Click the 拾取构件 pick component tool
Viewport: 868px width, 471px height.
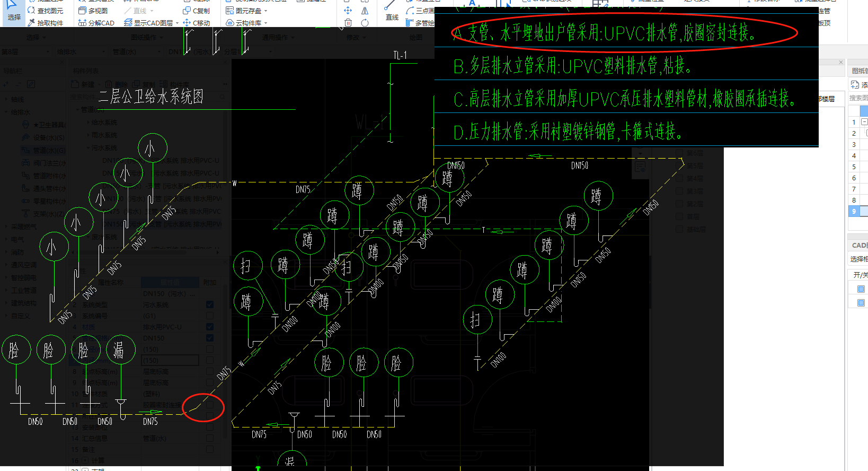pos(45,23)
